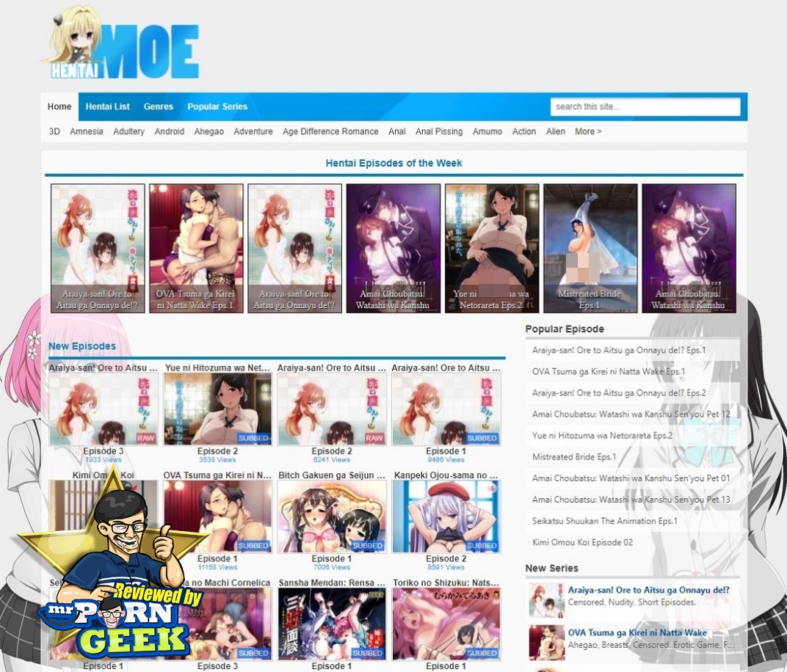Choose the Alien genre link
The width and height of the screenshot is (787, 672).
point(556,131)
